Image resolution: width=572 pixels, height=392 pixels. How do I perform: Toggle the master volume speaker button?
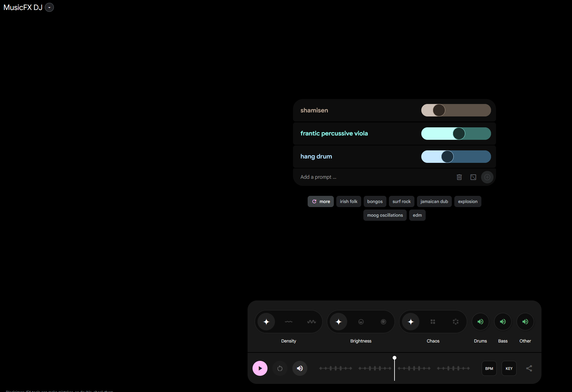300,368
